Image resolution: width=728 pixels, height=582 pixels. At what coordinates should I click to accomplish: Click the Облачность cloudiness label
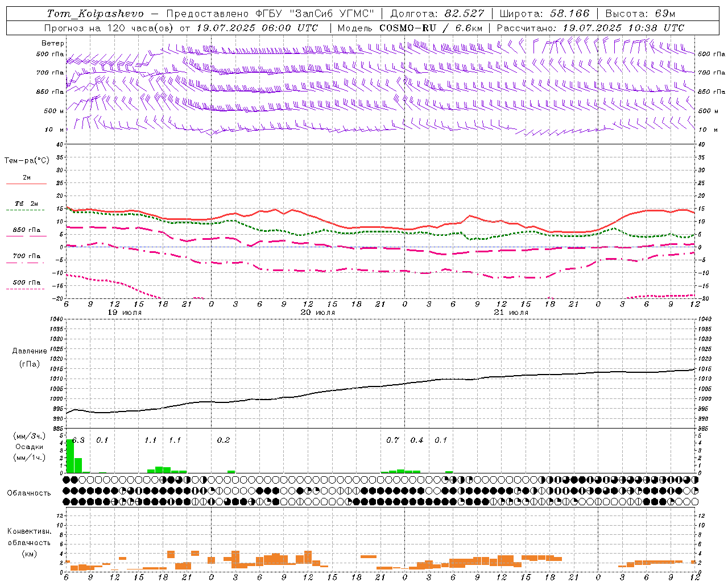[x=29, y=493]
